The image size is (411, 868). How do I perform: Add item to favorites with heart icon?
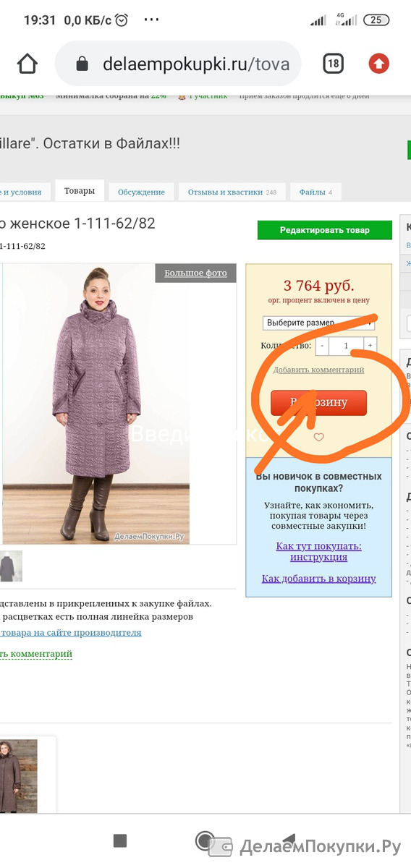[318, 437]
